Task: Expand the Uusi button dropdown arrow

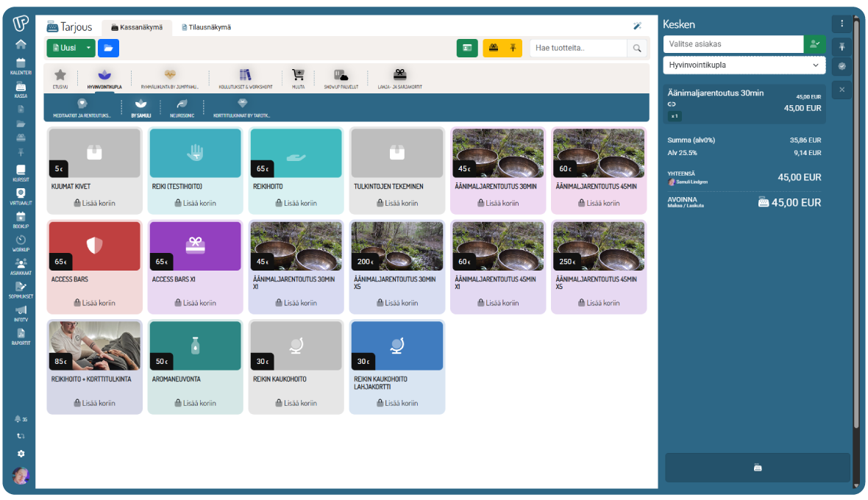Action: tap(88, 49)
